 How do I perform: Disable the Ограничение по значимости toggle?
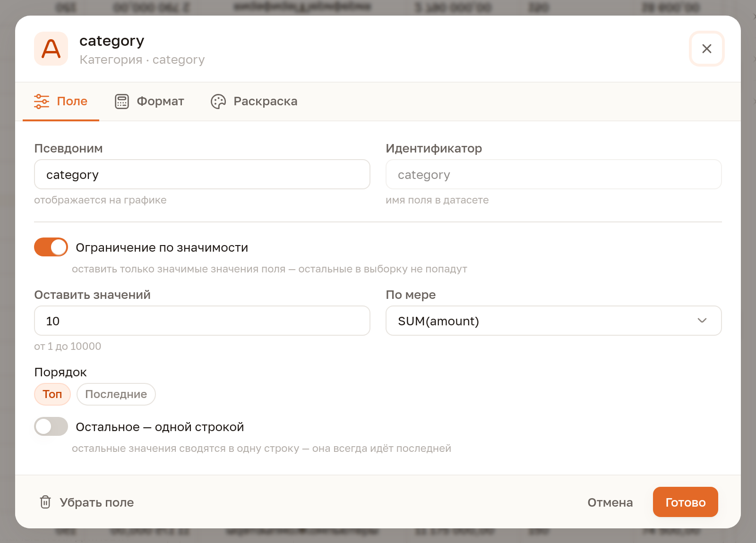[51, 247]
